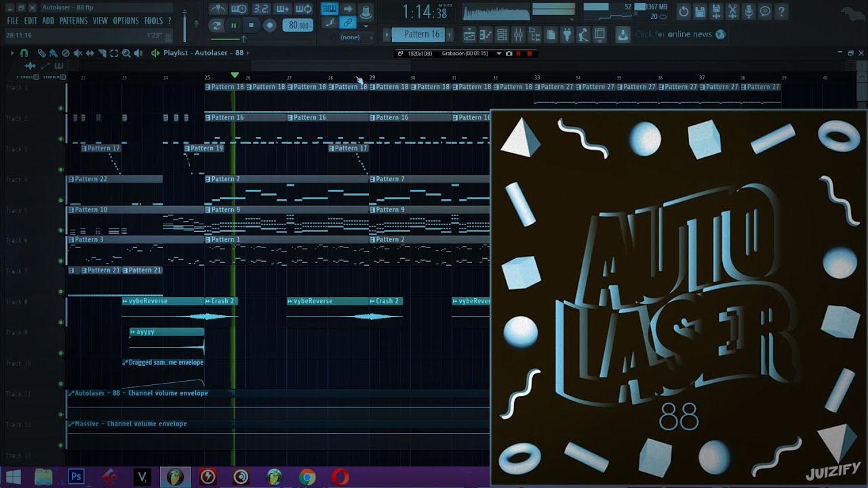Select the Slip tool in playlist
868x488 pixels.
pyautogui.click(x=90, y=53)
